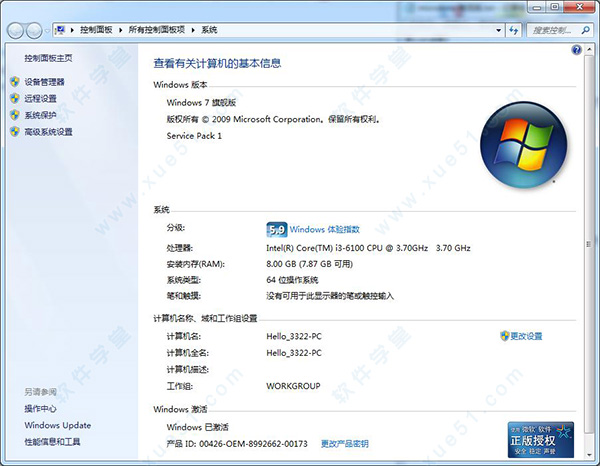Minimize the System window
This screenshot has height=466, width=600.
[x=537, y=7]
